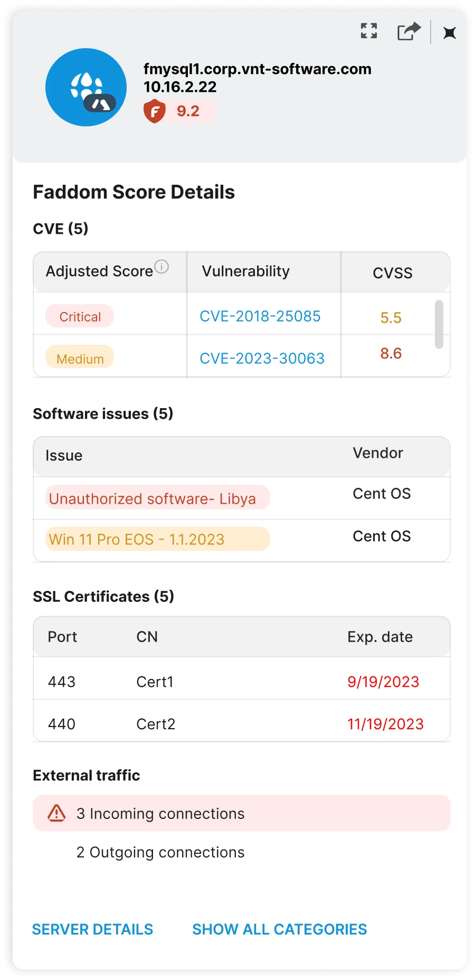Click expiration date 9/19/2023
Viewport: 475px width, 980px height.
click(383, 682)
